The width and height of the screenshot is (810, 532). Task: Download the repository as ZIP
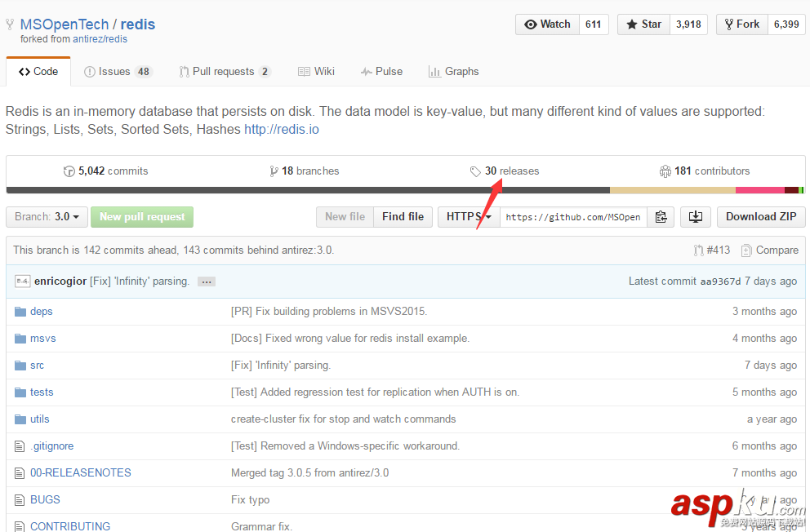[761, 217]
